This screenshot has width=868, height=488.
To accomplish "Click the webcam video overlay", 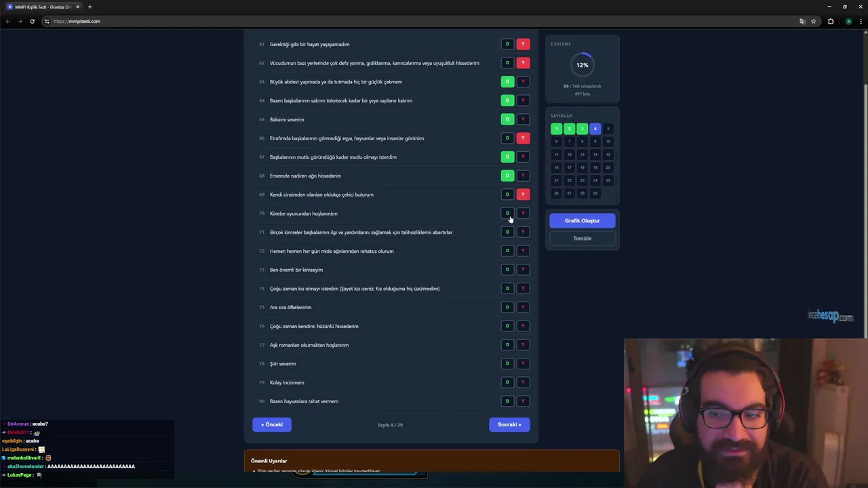I will (746, 413).
